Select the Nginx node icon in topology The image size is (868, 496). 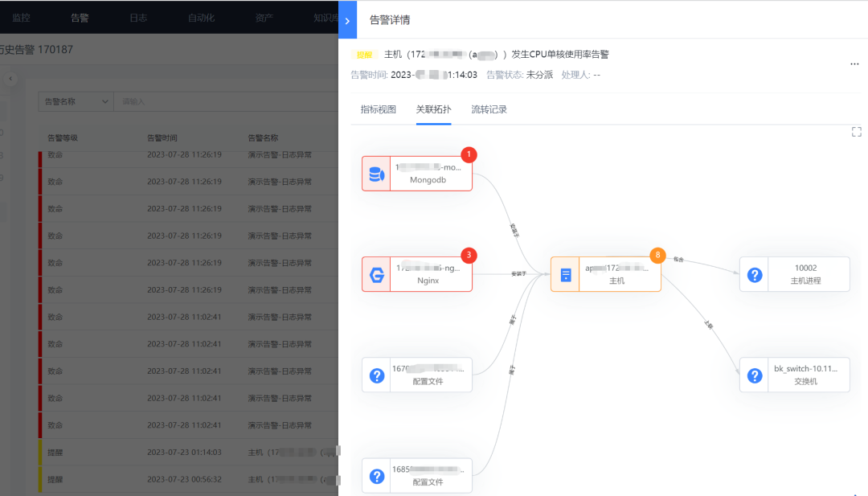376,273
